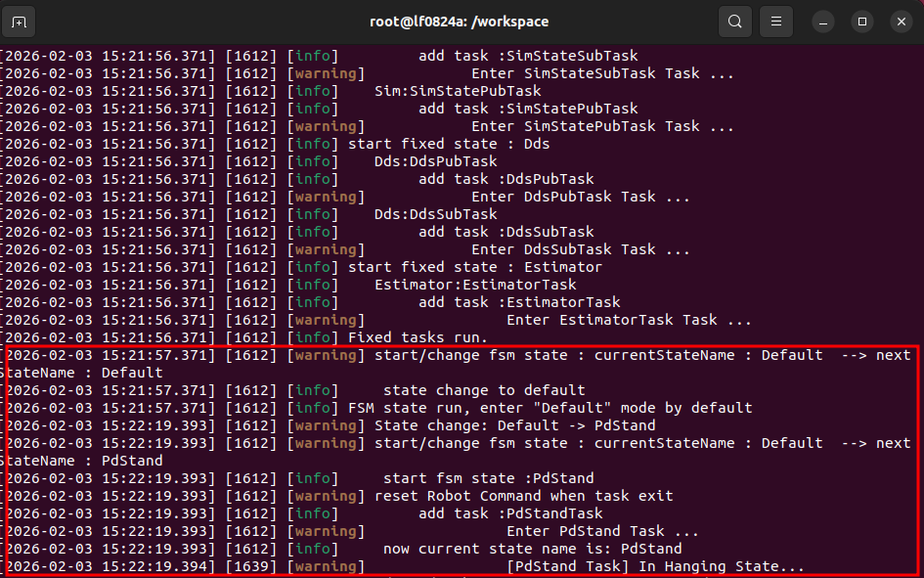
Task: Close the terminal window
Action: tap(901, 21)
